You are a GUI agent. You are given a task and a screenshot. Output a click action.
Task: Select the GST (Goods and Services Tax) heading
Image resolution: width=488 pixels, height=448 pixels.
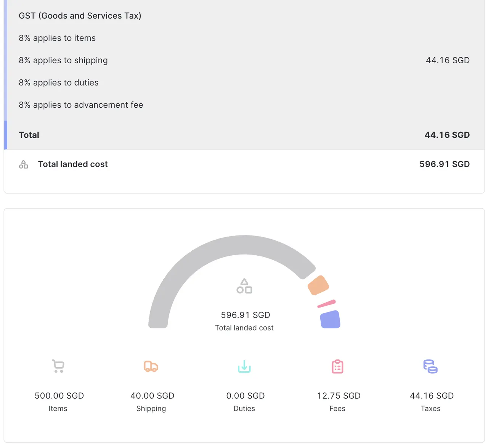(x=80, y=16)
